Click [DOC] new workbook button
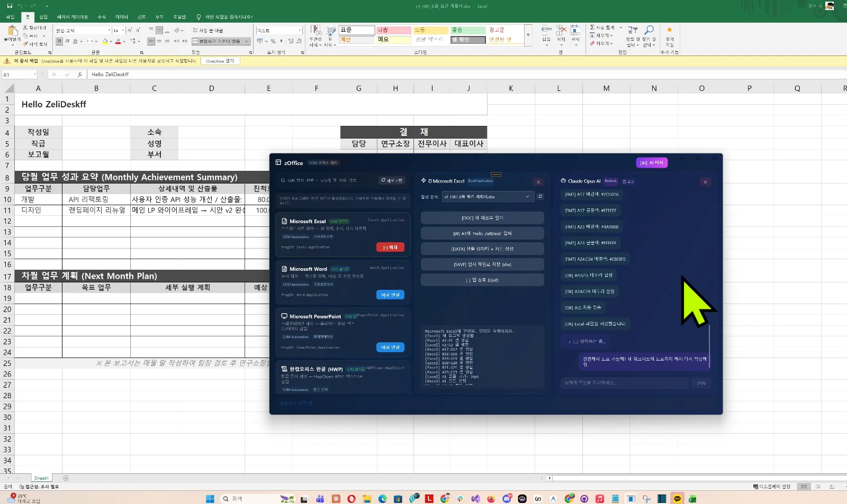 [x=482, y=218]
